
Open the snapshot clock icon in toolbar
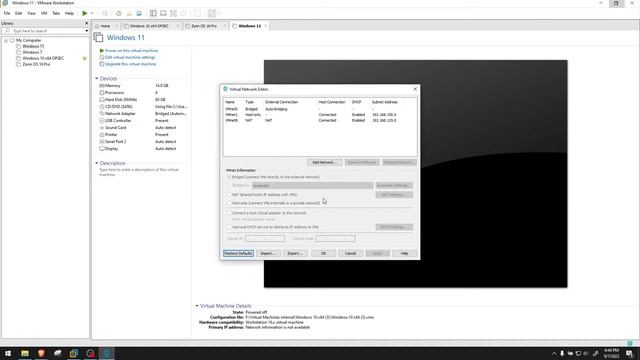pyautogui.click(x=119, y=13)
